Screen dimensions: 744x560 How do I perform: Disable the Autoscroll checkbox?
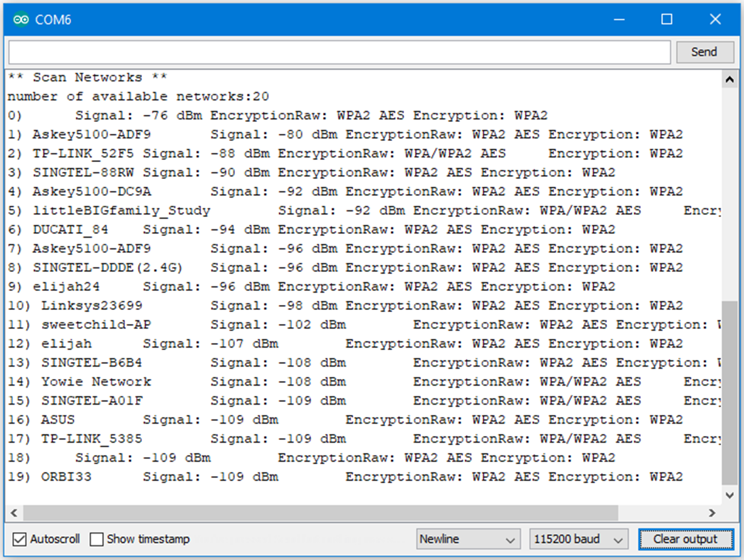point(19,539)
